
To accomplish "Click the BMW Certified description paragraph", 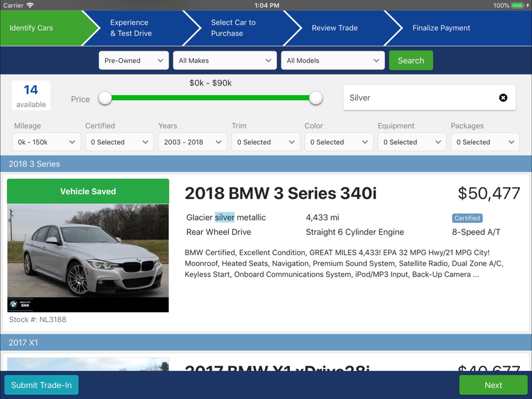I will point(344,263).
